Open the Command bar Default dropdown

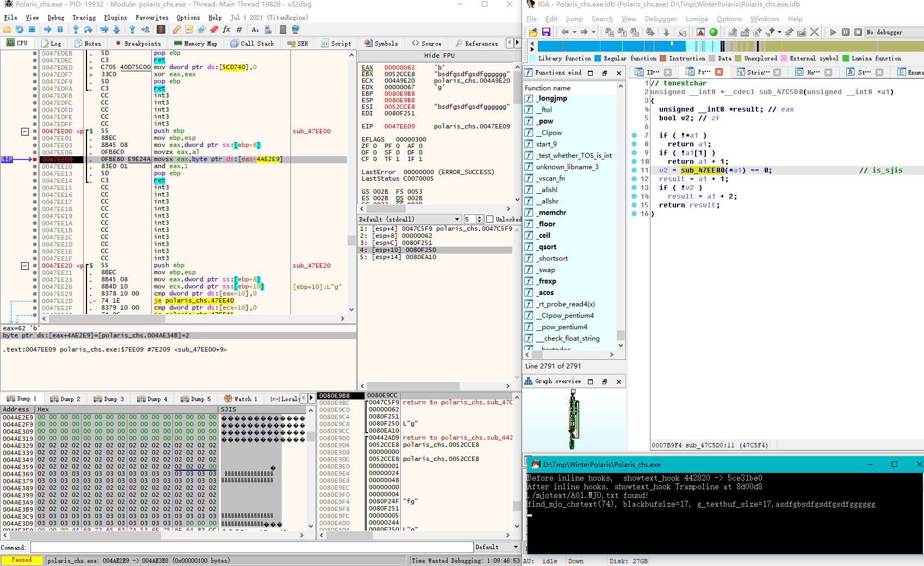pyautogui.click(x=497, y=547)
